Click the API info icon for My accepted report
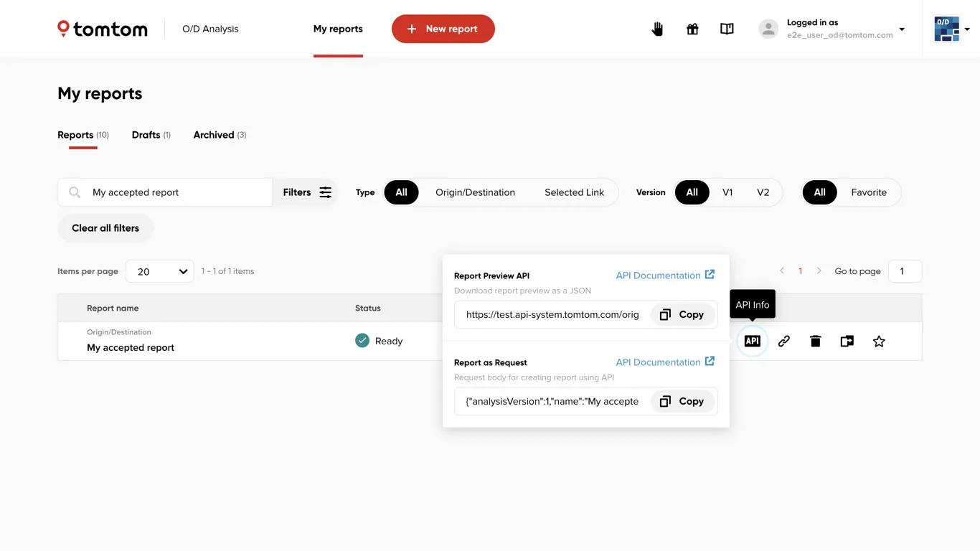The image size is (980, 551). (x=752, y=341)
